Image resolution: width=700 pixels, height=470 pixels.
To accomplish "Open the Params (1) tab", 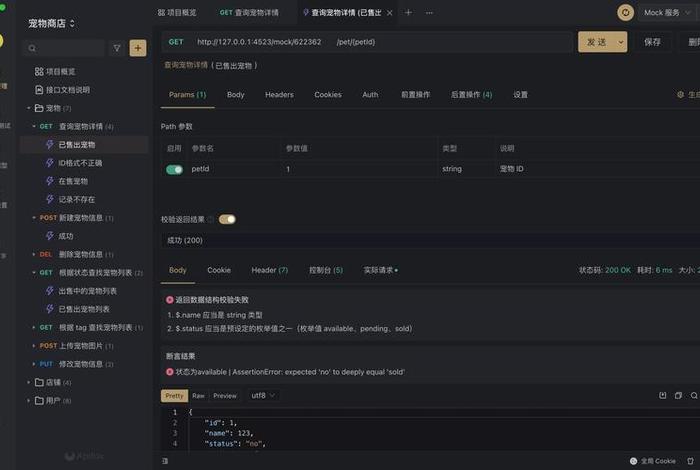I will [x=188, y=95].
